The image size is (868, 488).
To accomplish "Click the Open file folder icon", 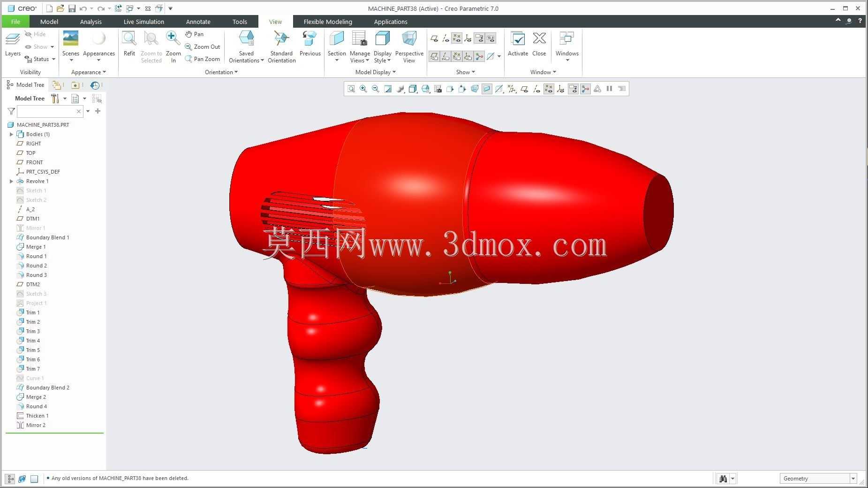I will coord(60,8).
